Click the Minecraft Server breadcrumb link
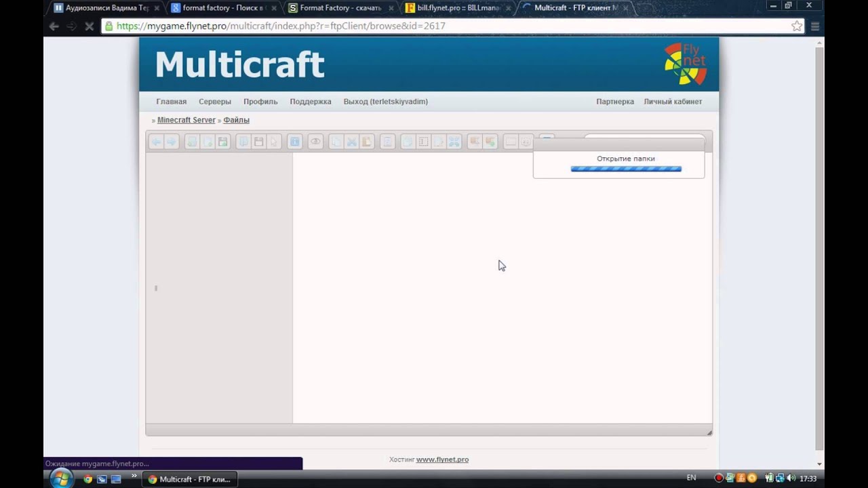Viewport: 868px width, 488px height. (186, 120)
